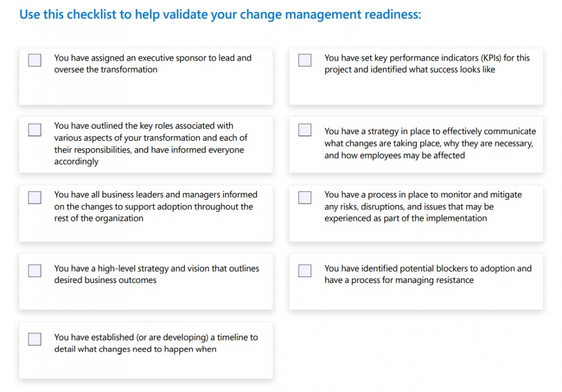The image size is (562, 392).
Task: Click the risks, disruptions, and issues text
Action: [423, 207]
